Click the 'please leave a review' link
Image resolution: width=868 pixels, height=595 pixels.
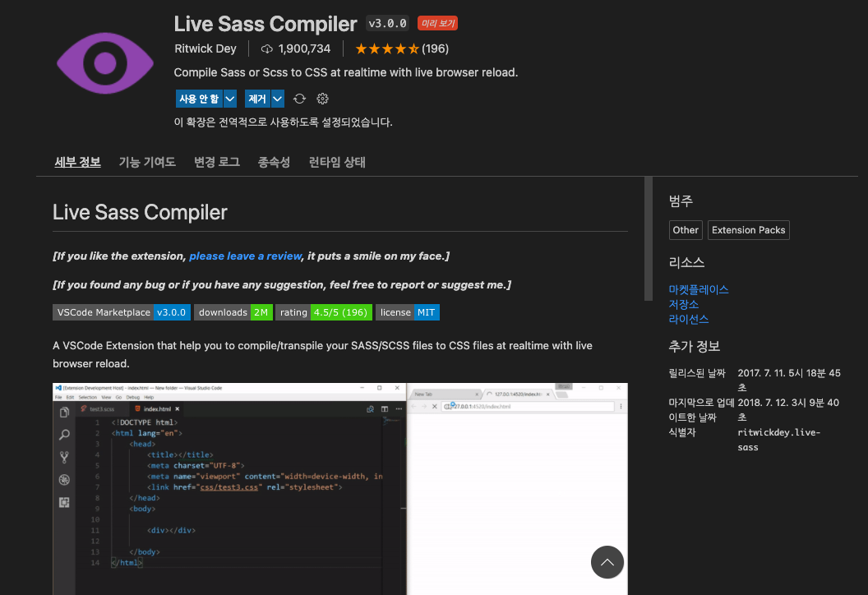[245, 256]
